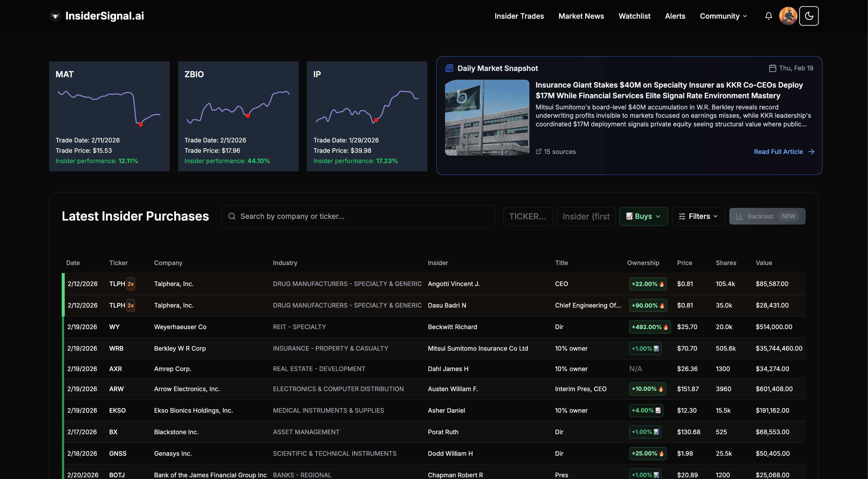This screenshot has width=868, height=479.
Task: Click the bar-chart icon in the Backtest button
Action: (x=740, y=216)
